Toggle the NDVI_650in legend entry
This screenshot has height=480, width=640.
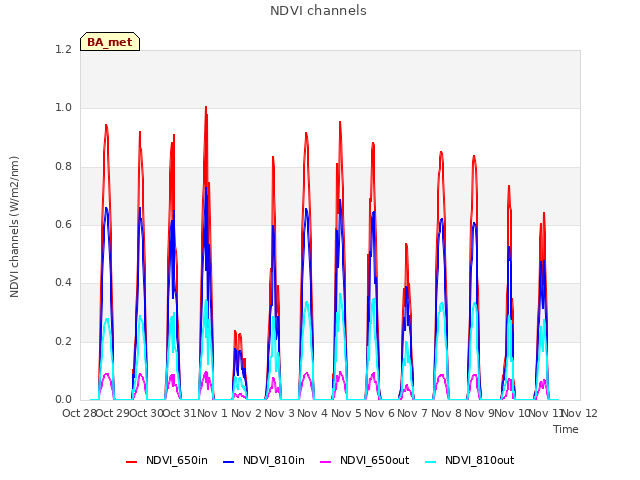[x=167, y=460]
